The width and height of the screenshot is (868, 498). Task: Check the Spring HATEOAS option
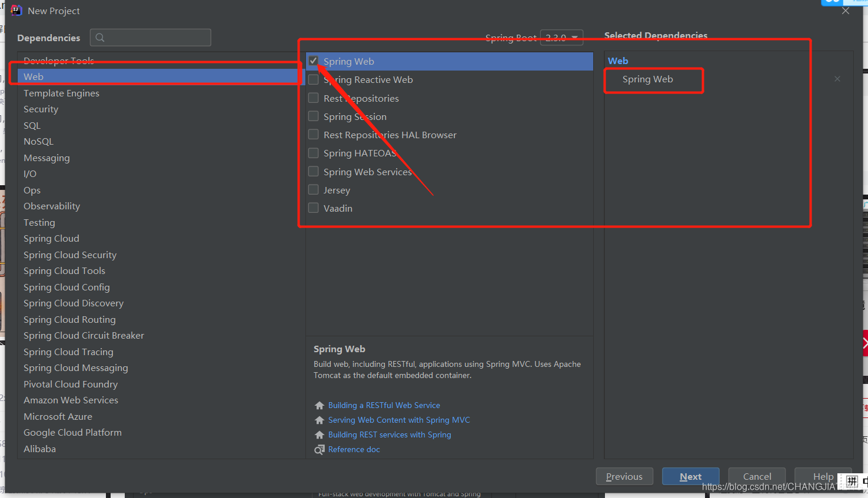pyautogui.click(x=314, y=153)
